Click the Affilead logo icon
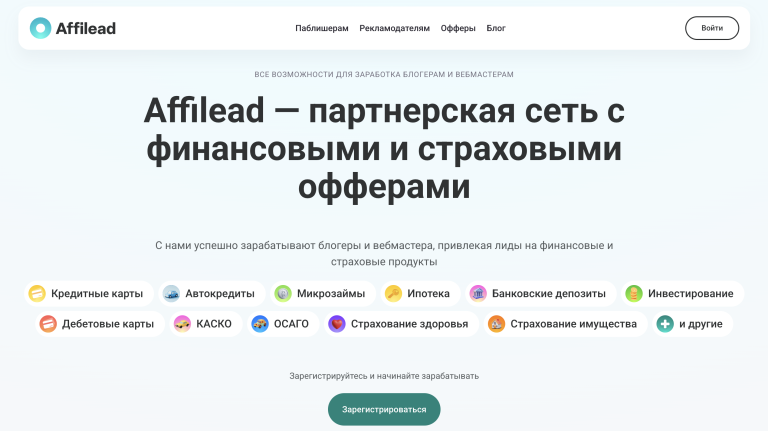The width and height of the screenshot is (768, 431). point(40,28)
